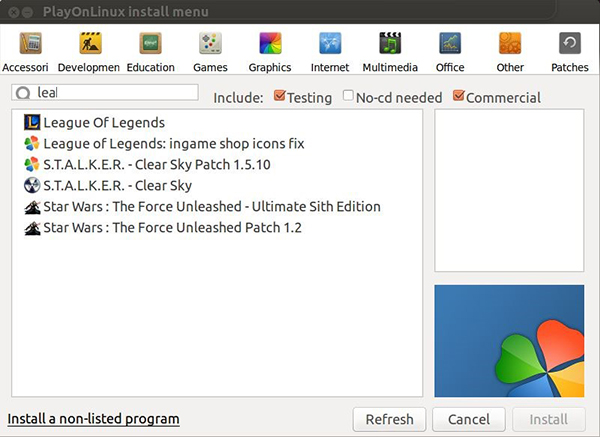Enable the No-cd needed checkbox
The image size is (600, 437).
(348, 95)
